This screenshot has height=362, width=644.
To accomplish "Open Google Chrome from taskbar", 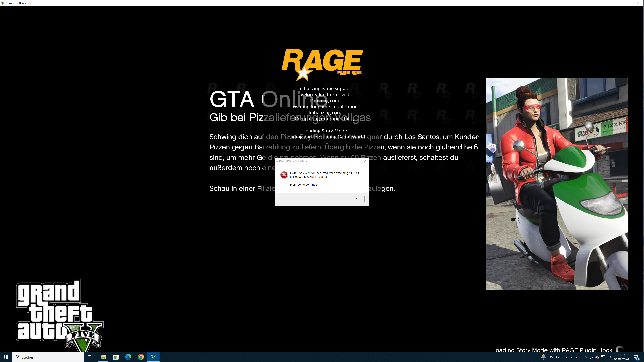I will (x=141, y=357).
